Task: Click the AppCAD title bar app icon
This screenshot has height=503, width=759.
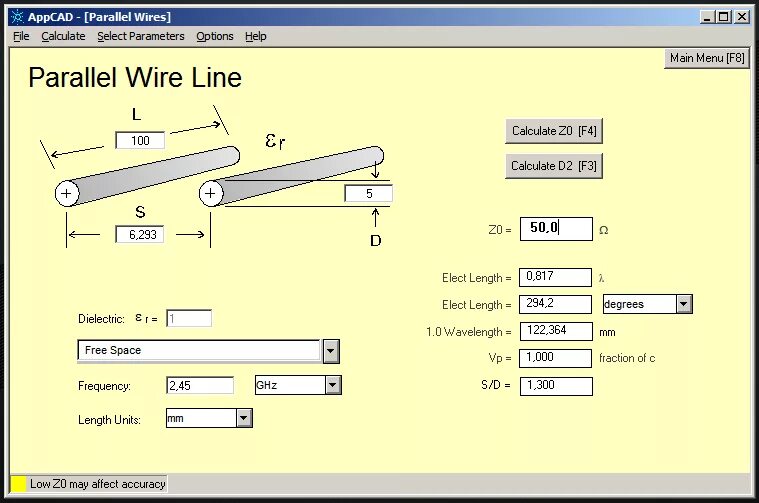Action: point(17,17)
